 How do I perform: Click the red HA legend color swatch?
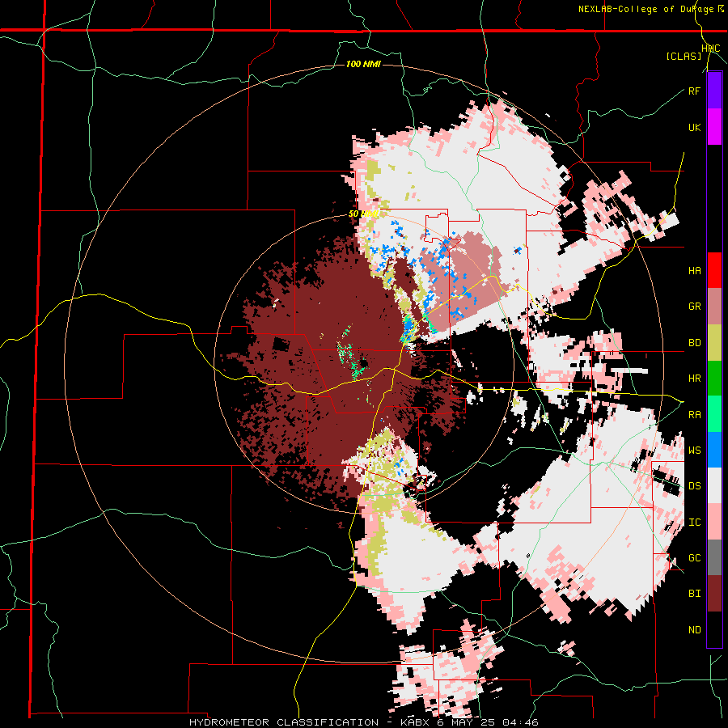pos(714,270)
